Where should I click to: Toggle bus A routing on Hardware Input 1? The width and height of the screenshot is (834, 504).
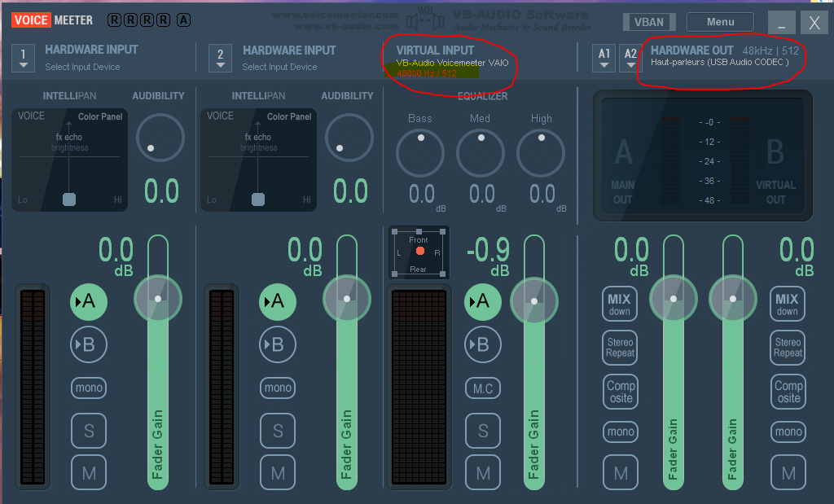(x=89, y=302)
